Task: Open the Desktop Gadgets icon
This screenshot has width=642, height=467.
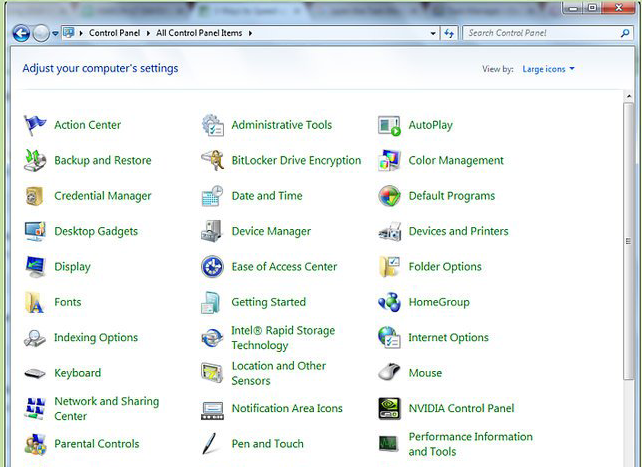Action: point(35,231)
